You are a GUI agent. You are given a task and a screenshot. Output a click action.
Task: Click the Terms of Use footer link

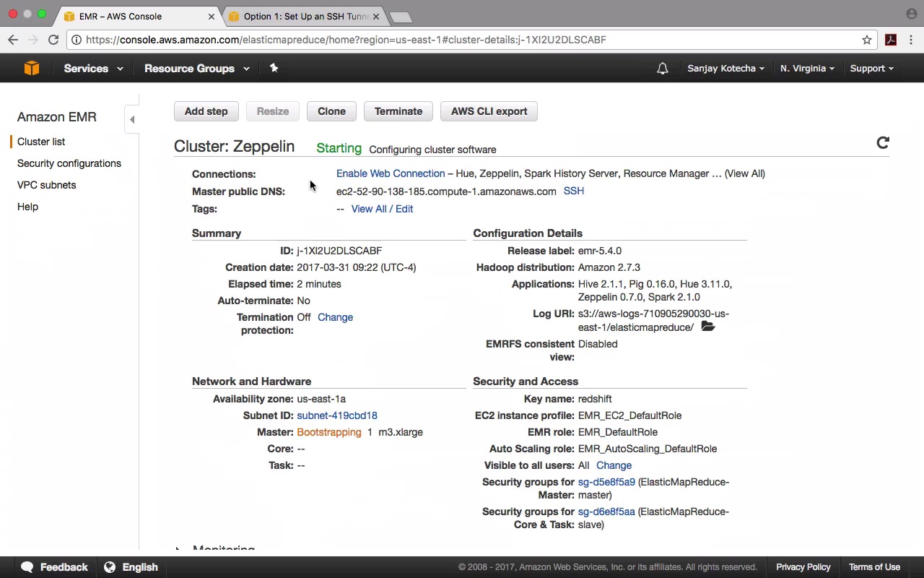click(874, 567)
